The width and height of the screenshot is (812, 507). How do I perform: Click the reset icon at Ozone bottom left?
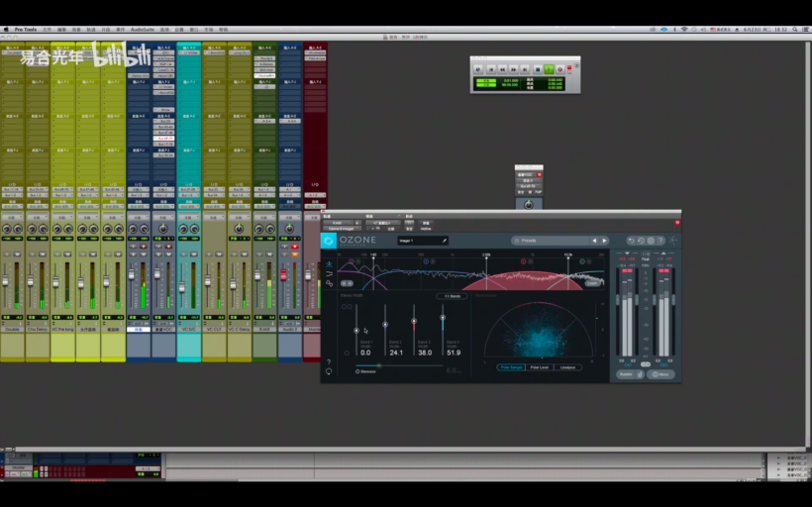click(x=329, y=371)
